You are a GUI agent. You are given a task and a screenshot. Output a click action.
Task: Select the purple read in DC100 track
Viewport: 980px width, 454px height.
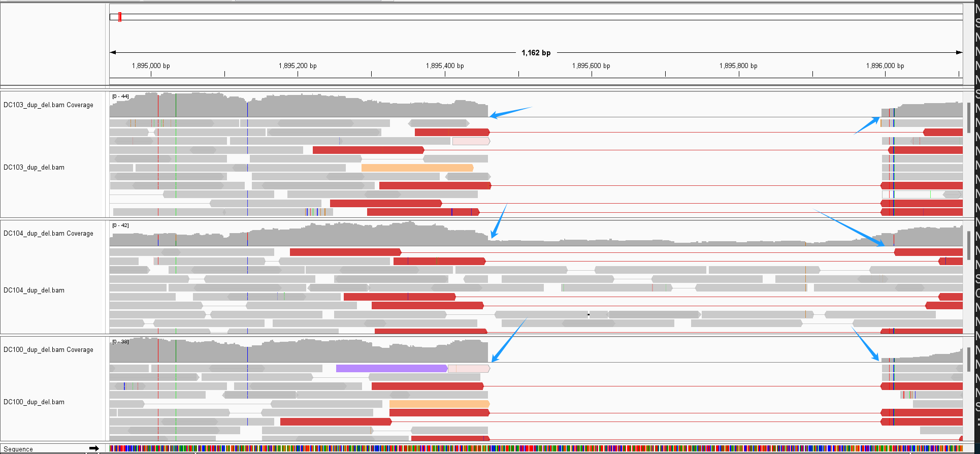coord(392,368)
